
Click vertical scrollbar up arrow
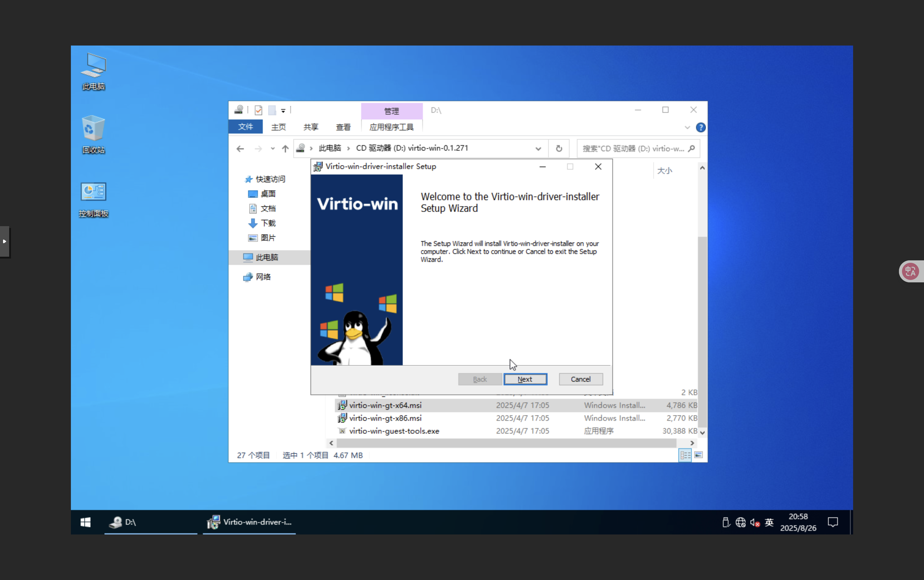(702, 168)
